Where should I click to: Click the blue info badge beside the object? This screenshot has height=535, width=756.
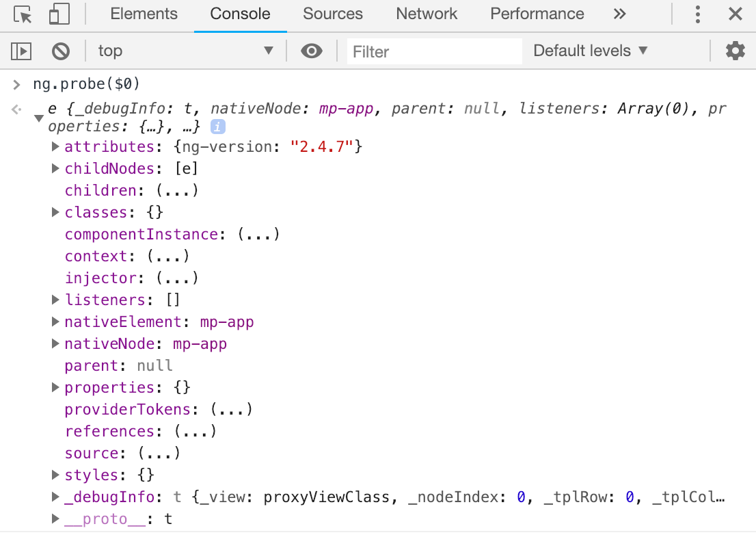tap(217, 127)
